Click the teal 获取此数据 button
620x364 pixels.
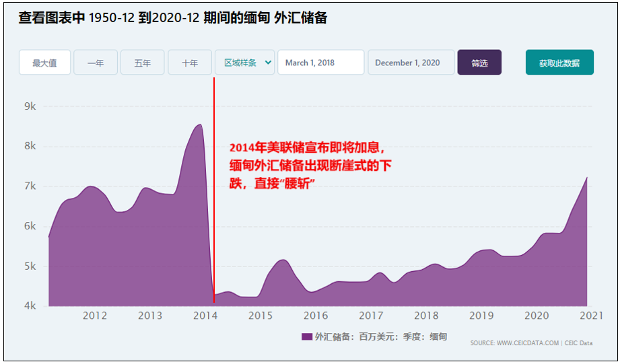559,63
